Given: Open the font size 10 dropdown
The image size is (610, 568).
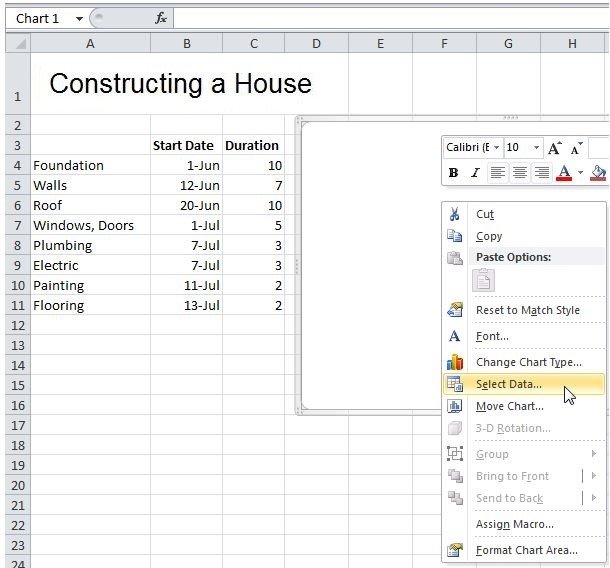Looking at the screenshot, I should click(536, 147).
